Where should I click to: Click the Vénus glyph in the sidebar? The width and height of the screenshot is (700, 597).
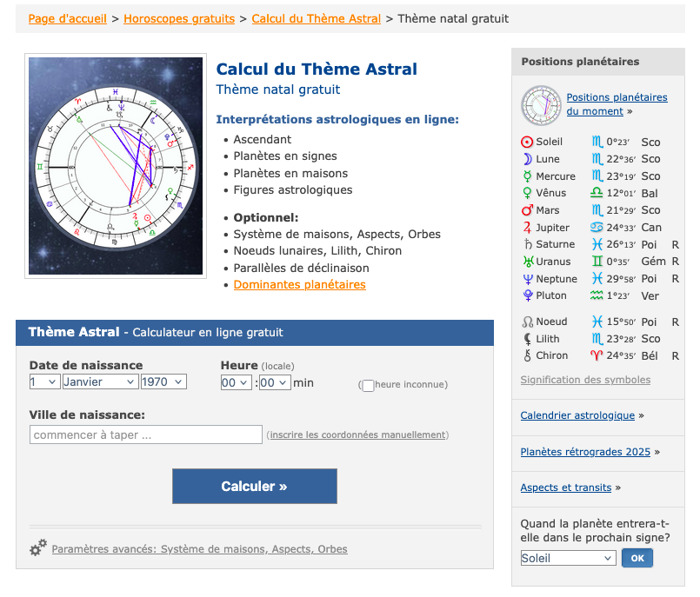click(x=529, y=193)
